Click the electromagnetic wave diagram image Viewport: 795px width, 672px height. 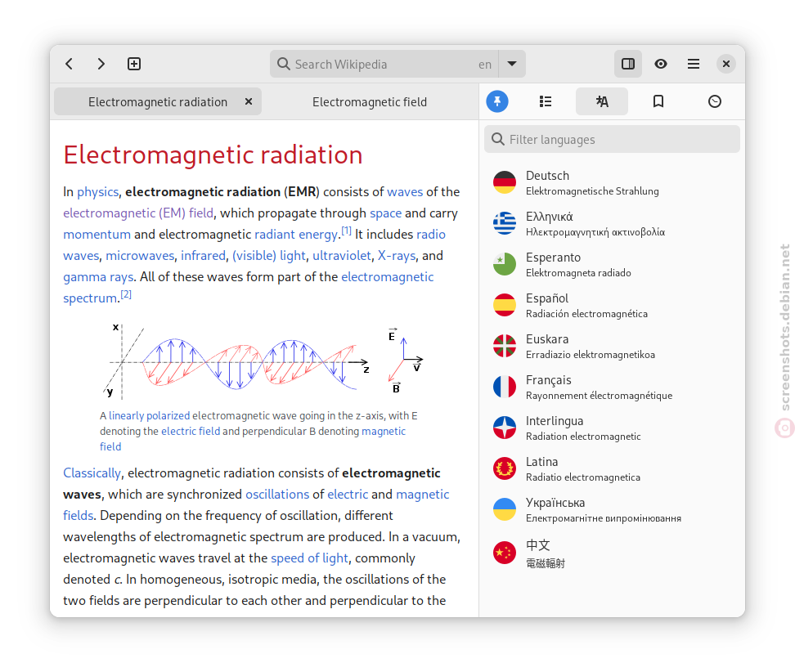click(x=263, y=361)
